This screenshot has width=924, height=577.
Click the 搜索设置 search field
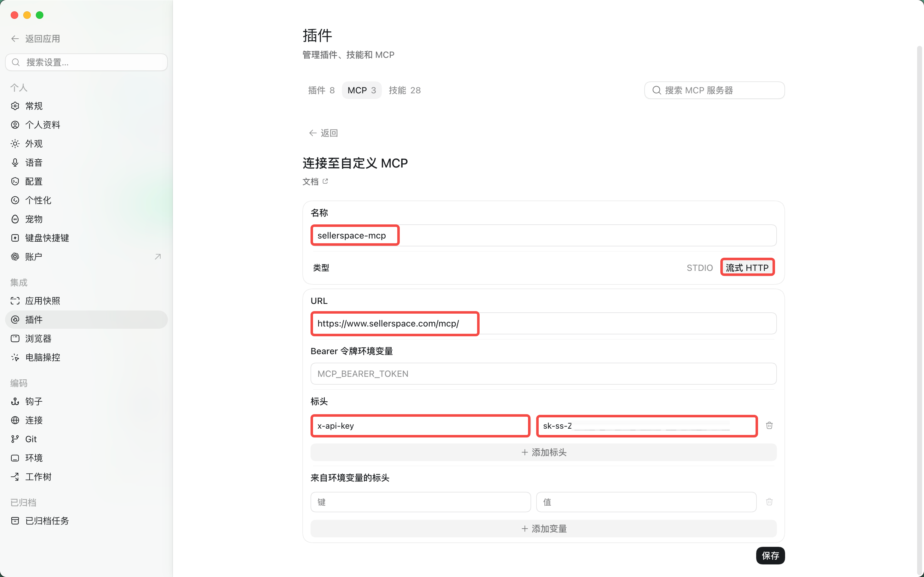[86, 62]
